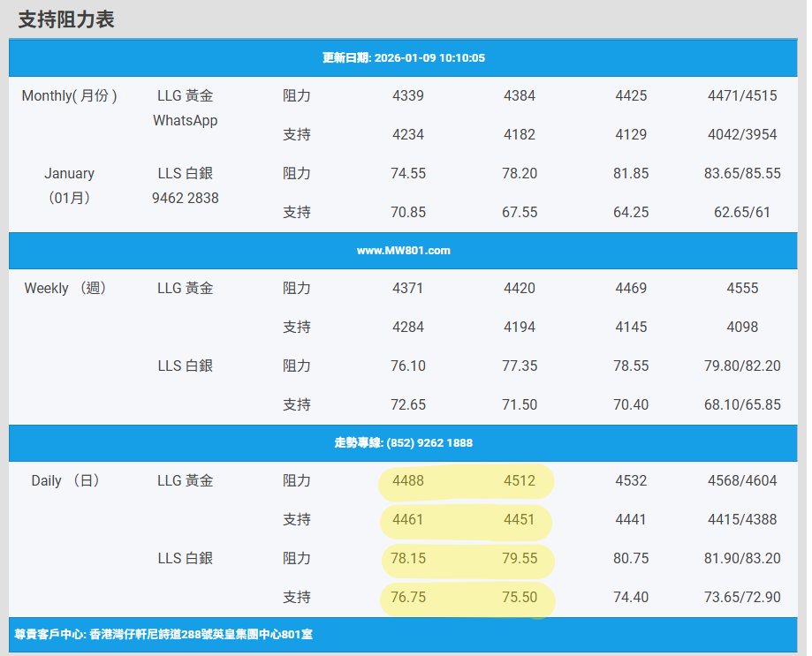Click the WhatsApp label under LLG 黃金
The width and height of the screenshot is (812, 656).
[185, 120]
